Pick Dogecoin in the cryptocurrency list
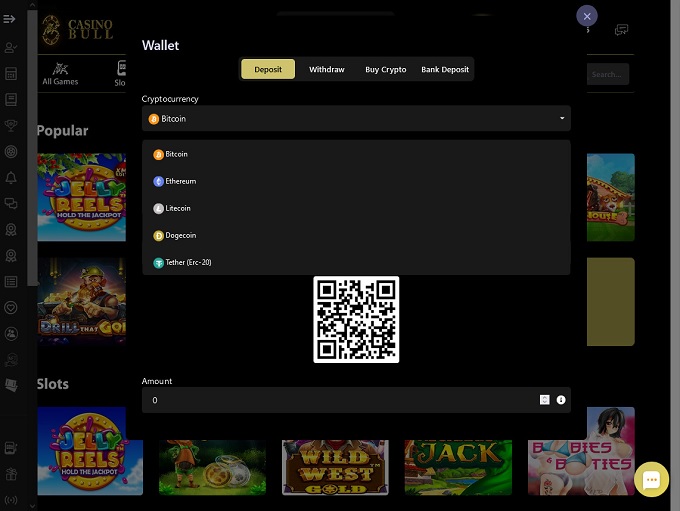The width and height of the screenshot is (680, 511). (x=180, y=236)
